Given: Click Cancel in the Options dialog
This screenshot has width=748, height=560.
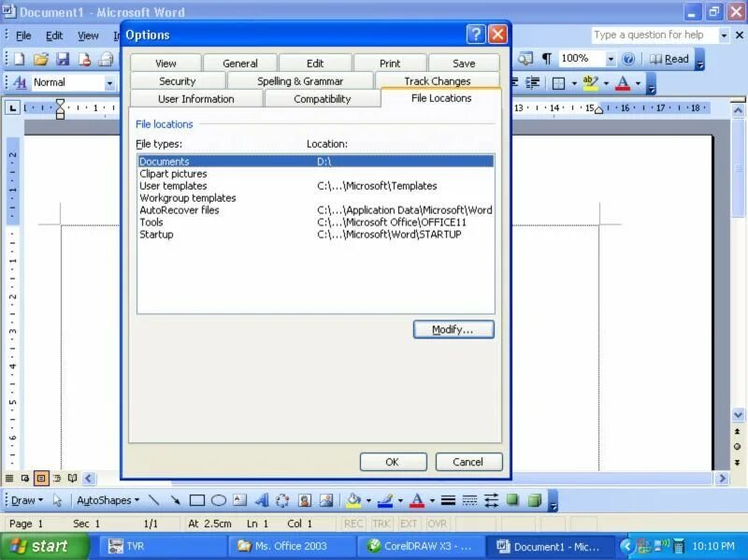Looking at the screenshot, I should click(469, 462).
